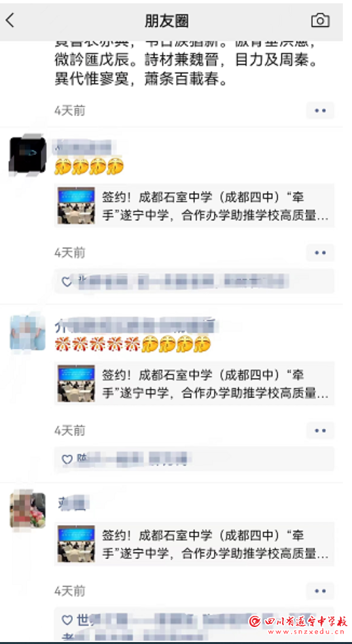Screen dimensions: 352x644
Task: Open the two-dot menu on poem post
Action: [321, 110]
